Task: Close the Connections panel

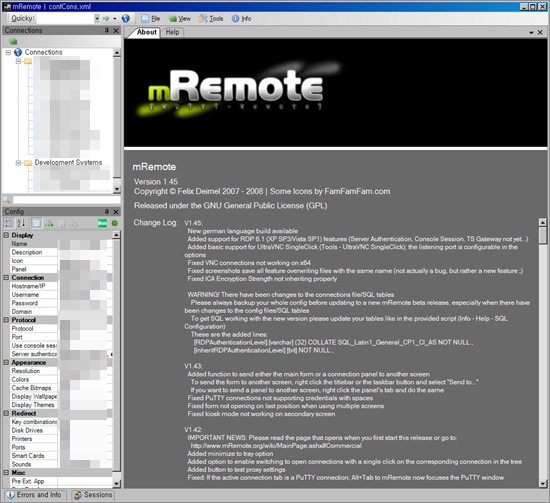Action: coord(116,31)
